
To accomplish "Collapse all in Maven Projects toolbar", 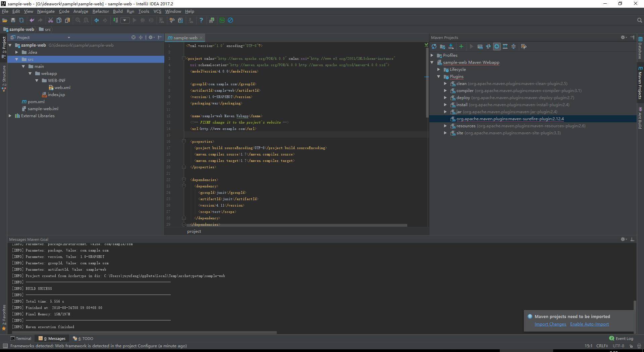I will click(x=514, y=46).
